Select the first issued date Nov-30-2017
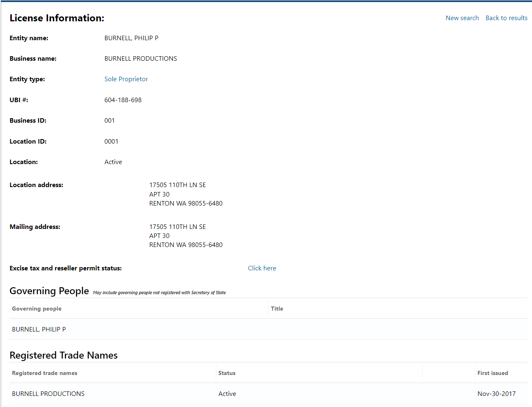This screenshot has width=532, height=407. [x=497, y=394]
